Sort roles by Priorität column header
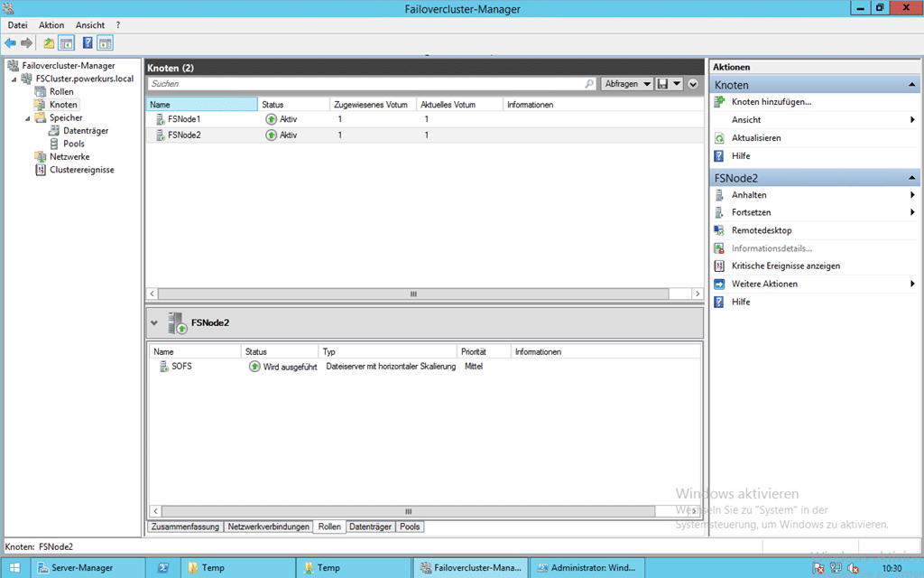 click(x=484, y=351)
